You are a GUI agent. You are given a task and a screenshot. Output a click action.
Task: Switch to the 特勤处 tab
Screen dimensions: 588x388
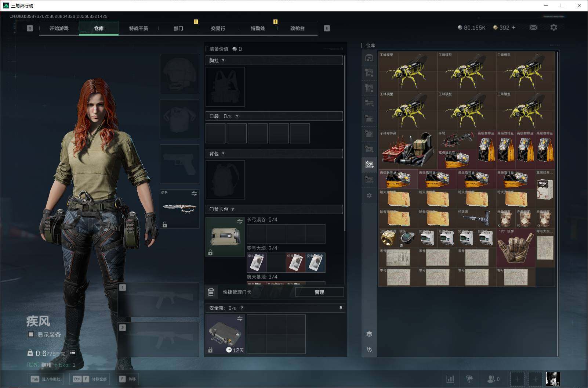(x=258, y=28)
